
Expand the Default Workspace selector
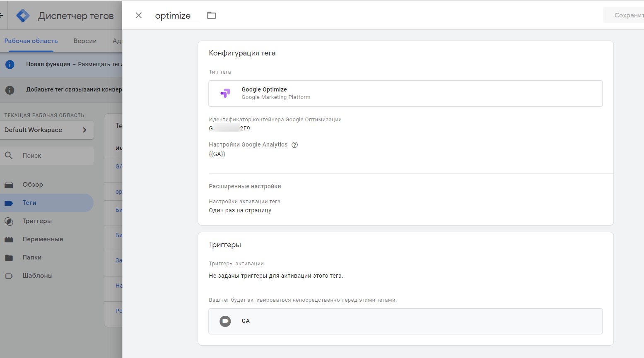pos(47,130)
